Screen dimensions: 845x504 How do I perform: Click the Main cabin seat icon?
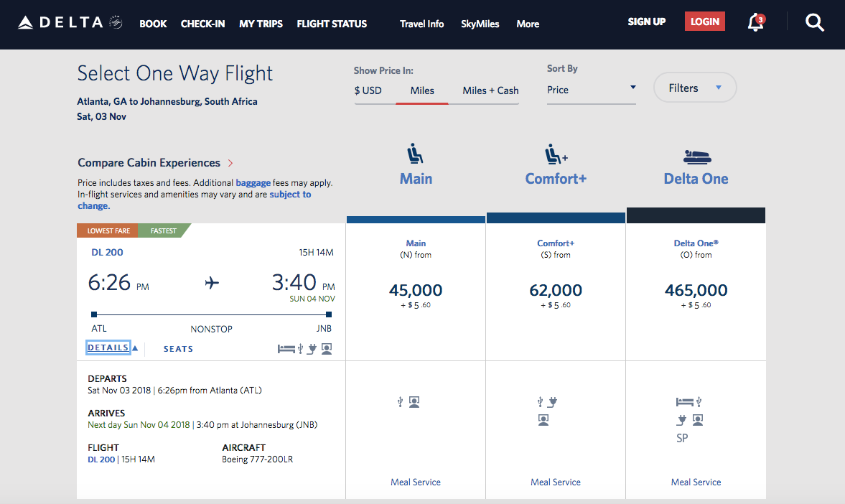point(415,154)
